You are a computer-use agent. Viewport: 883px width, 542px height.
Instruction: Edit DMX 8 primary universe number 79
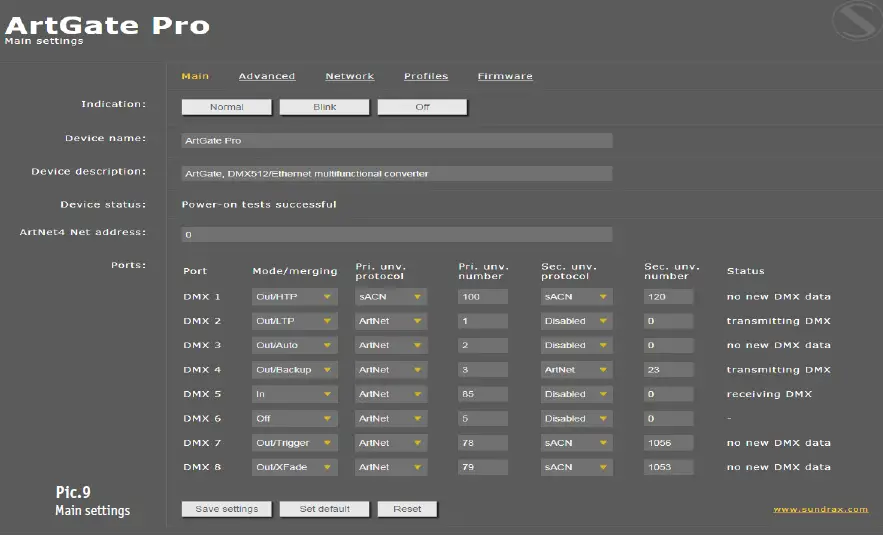[483, 467]
